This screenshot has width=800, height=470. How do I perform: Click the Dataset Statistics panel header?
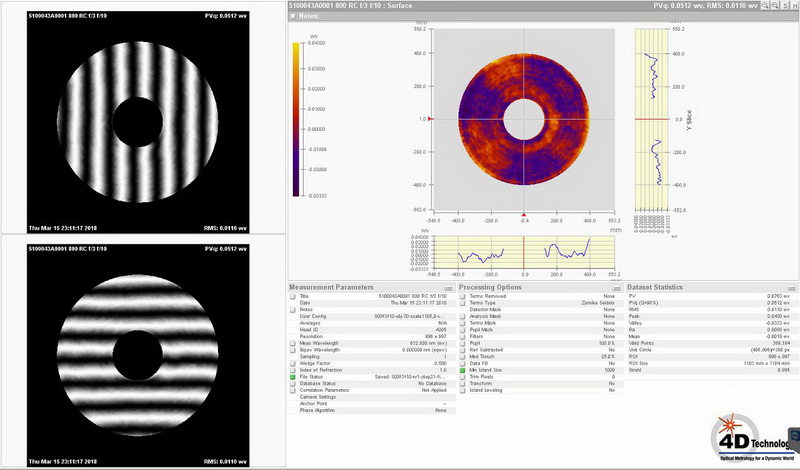tap(656, 288)
